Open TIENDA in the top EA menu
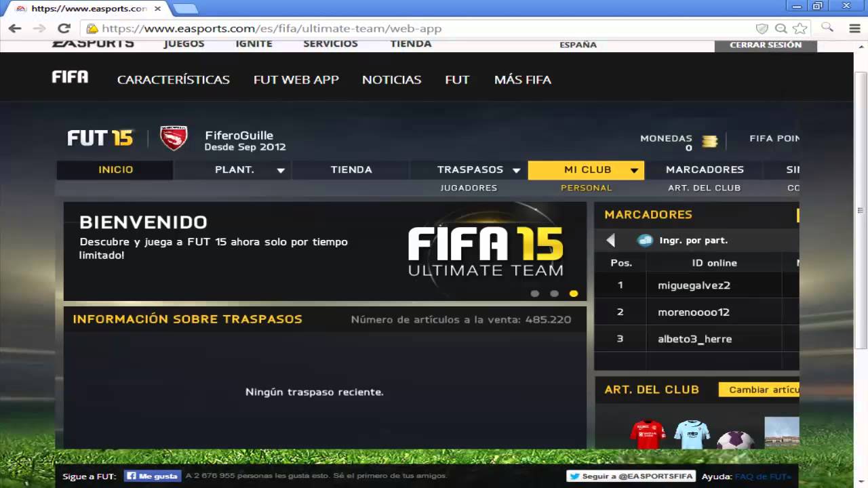This screenshot has width=868, height=488. pos(411,44)
